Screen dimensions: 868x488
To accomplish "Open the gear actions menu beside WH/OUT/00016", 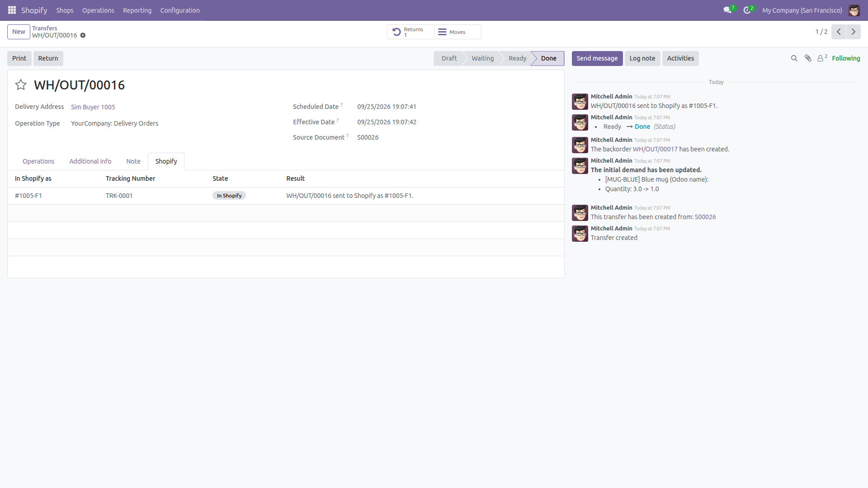I will tap(83, 35).
